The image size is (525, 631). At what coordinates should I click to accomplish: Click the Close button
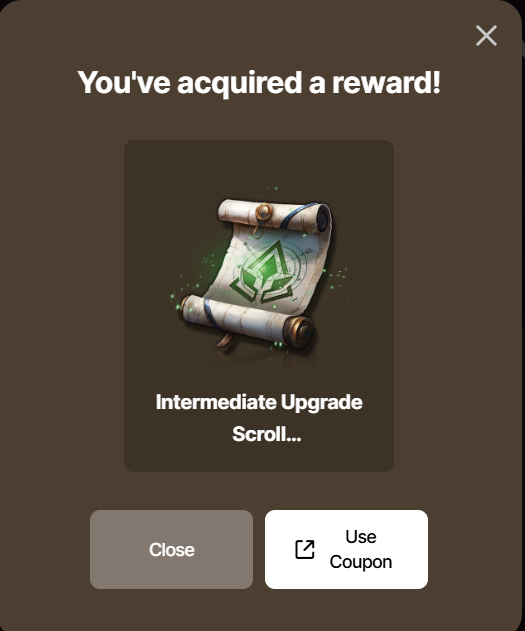[171, 549]
